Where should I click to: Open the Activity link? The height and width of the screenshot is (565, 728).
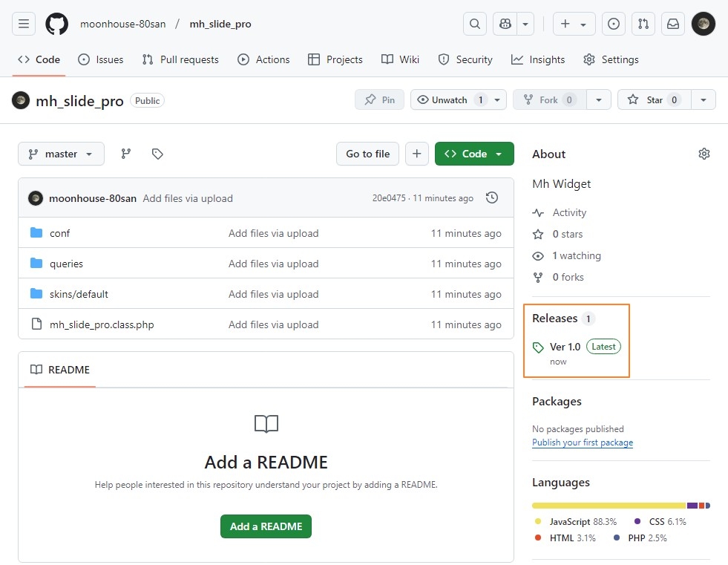(569, 213)
